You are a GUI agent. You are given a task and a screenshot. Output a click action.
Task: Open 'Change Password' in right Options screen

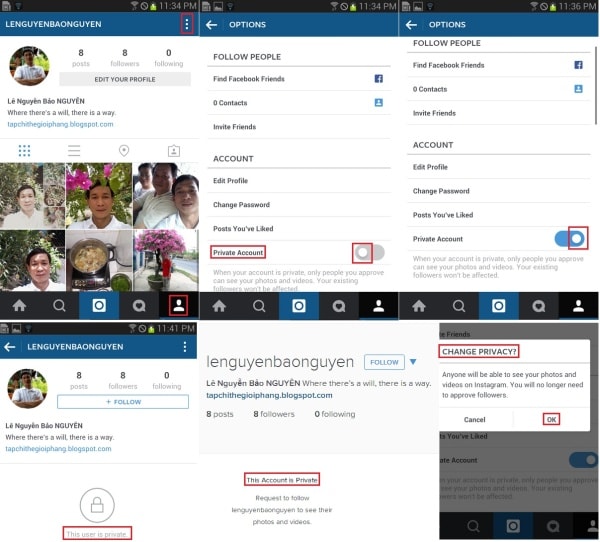(x=499, y=191)
